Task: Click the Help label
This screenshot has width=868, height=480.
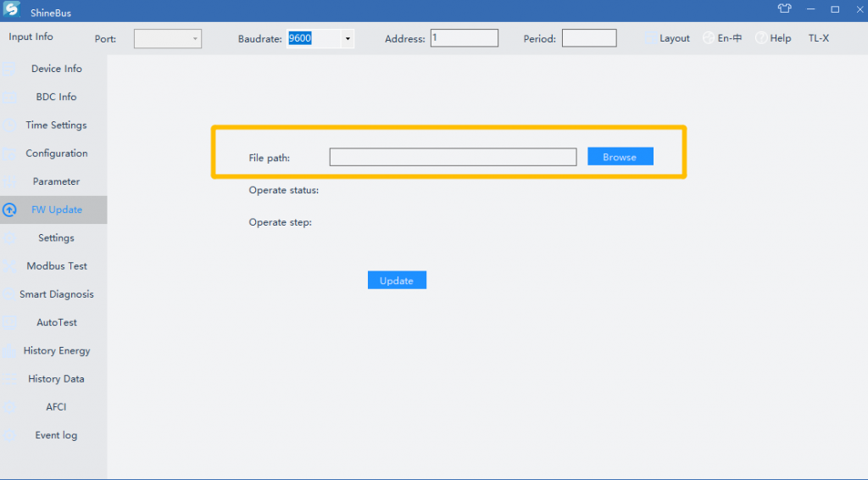Action: [x=781, y=38]
